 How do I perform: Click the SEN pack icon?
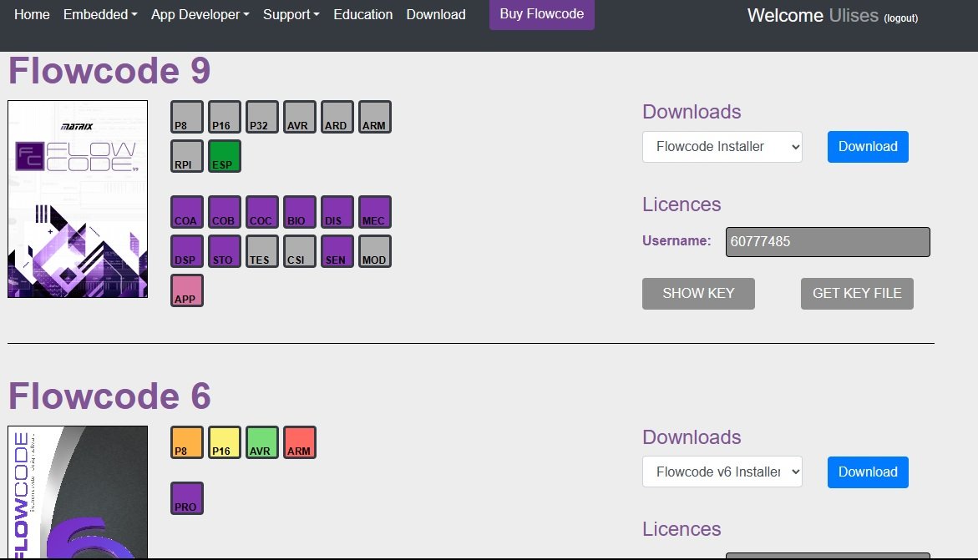337,251
